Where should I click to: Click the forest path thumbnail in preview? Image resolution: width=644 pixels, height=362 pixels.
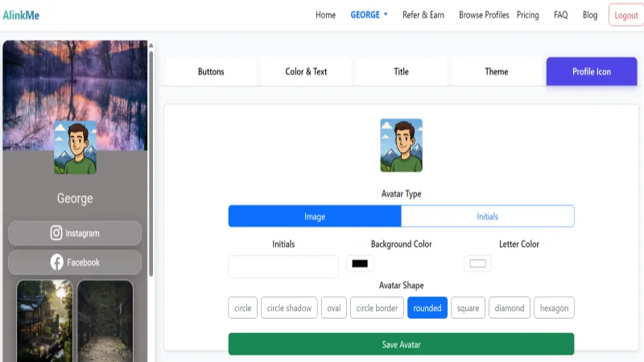coord(105,320)
